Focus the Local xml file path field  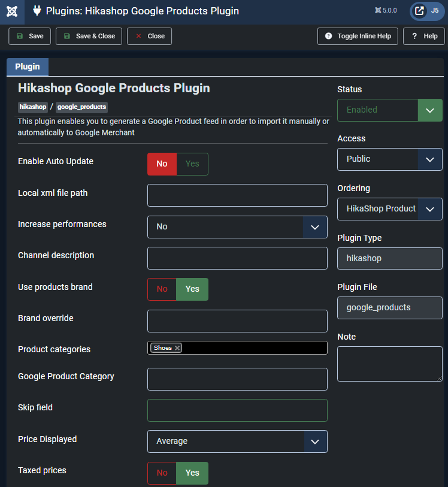coord(238,195)
